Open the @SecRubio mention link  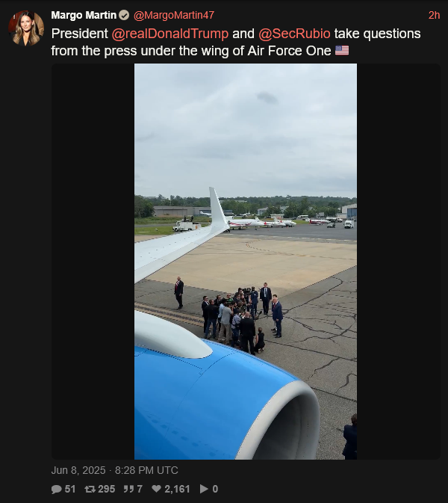point(294,34)
